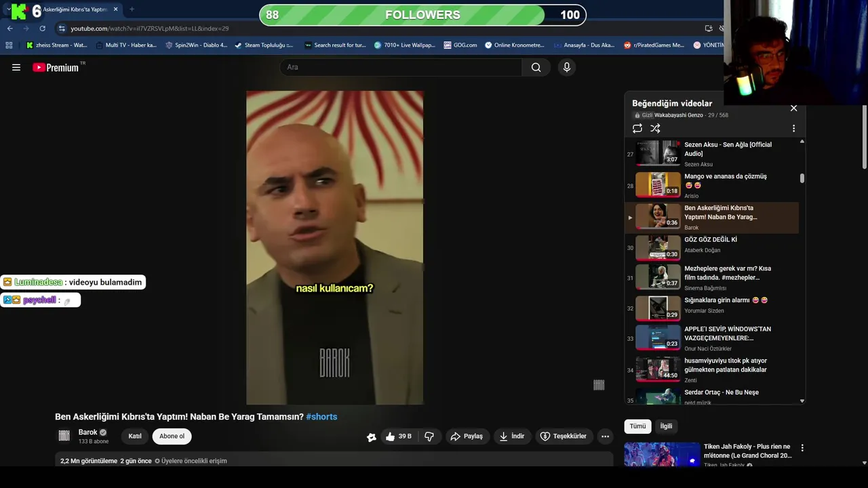Screen dimensions: 868x488
Task: Go to YouTube Premium home logo
Action: point(56,67)
